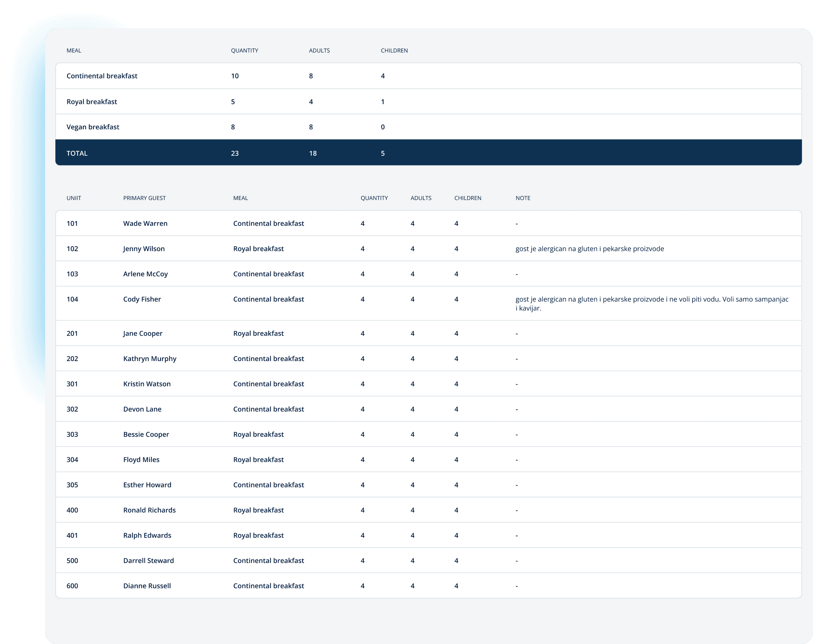Click Royal breakfast children value 1

click(x=382, y=102)
